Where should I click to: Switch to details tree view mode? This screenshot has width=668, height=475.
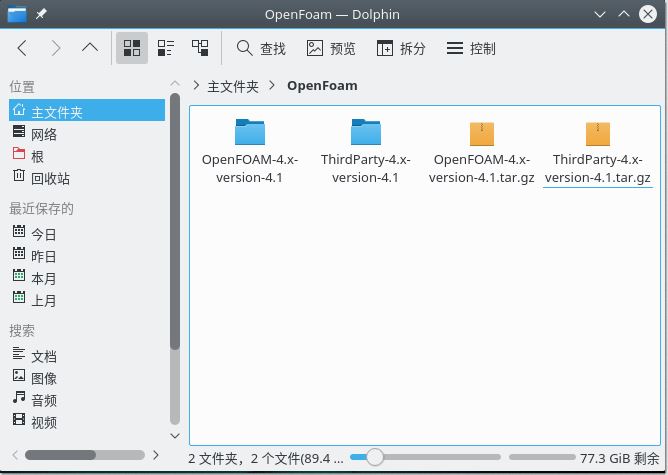(200, 48)
